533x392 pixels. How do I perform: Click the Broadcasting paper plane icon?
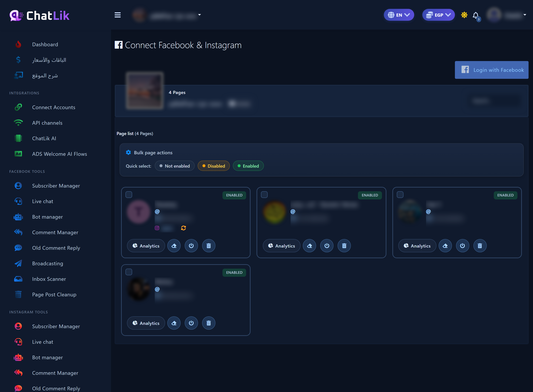(18, 263)
